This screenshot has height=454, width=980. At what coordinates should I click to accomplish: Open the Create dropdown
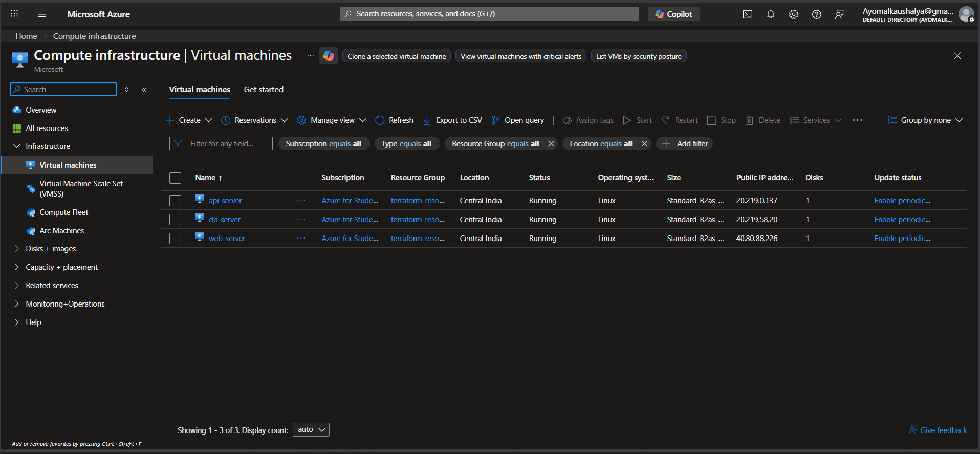[x=189, y=120]
